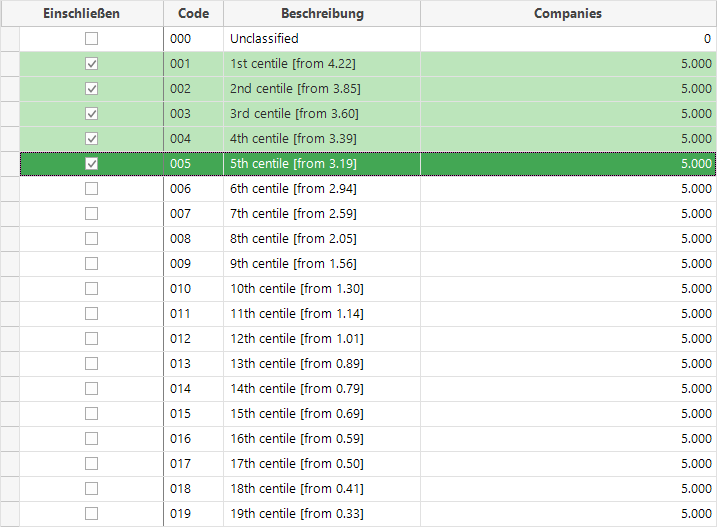Click Companies value 5.000 in row 010
The height and width of the screenshot is (527, 717).
point(568,289)
